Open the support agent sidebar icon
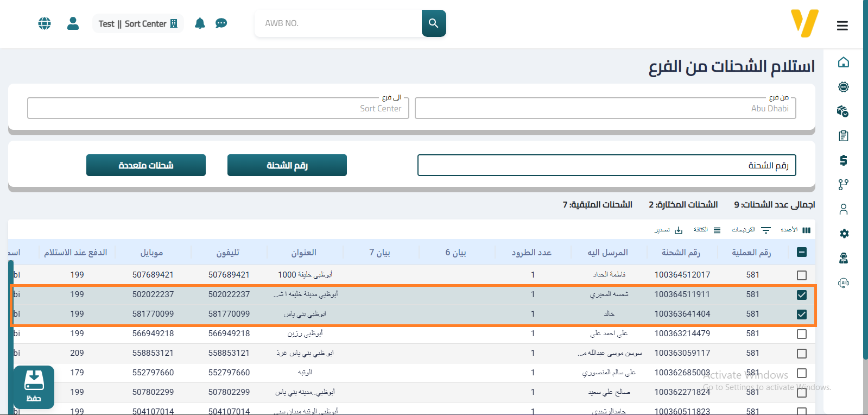This screenshot has width=868, height=415. pos(843,258)
